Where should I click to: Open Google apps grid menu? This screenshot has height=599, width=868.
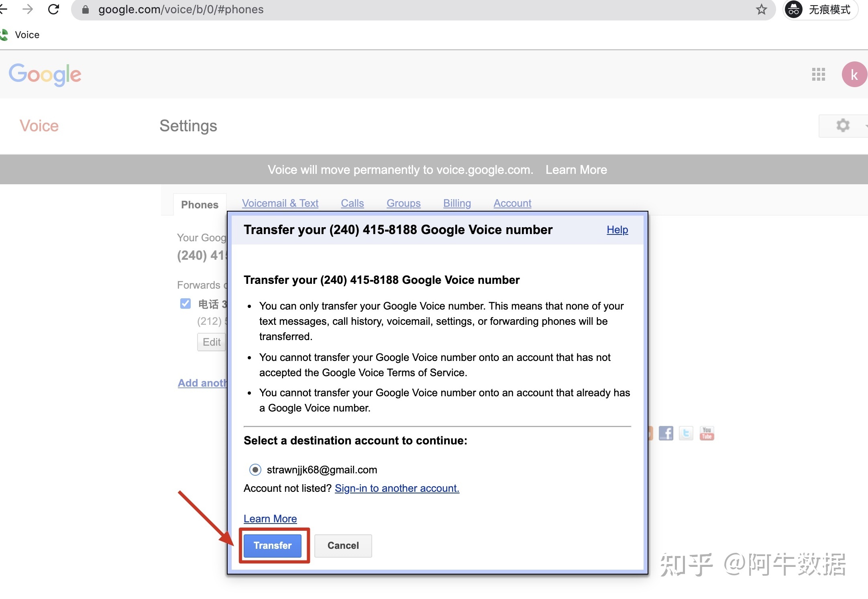[x=819, y=74]
